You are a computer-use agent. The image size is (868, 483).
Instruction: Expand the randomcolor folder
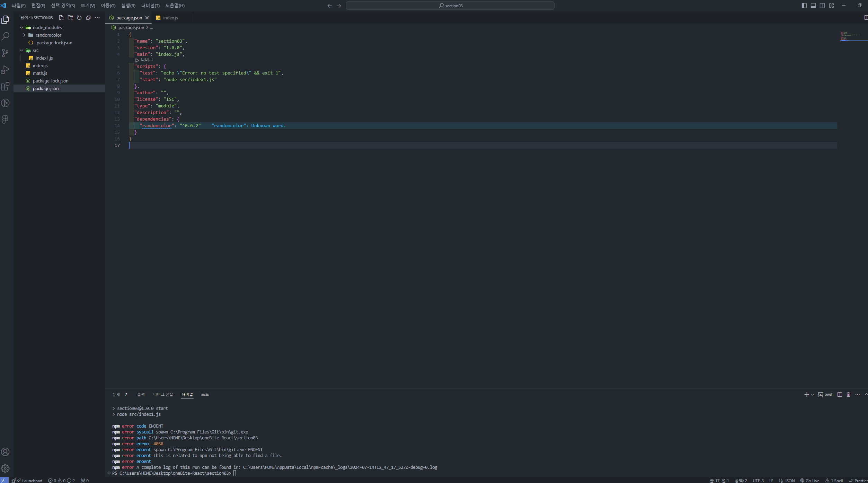[x=24, y=35]
